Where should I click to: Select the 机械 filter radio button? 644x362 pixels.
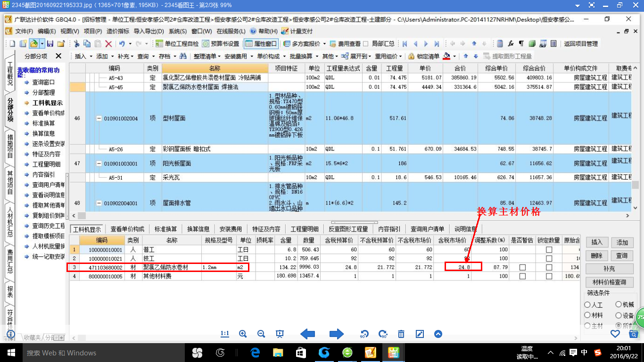(619, 305)
